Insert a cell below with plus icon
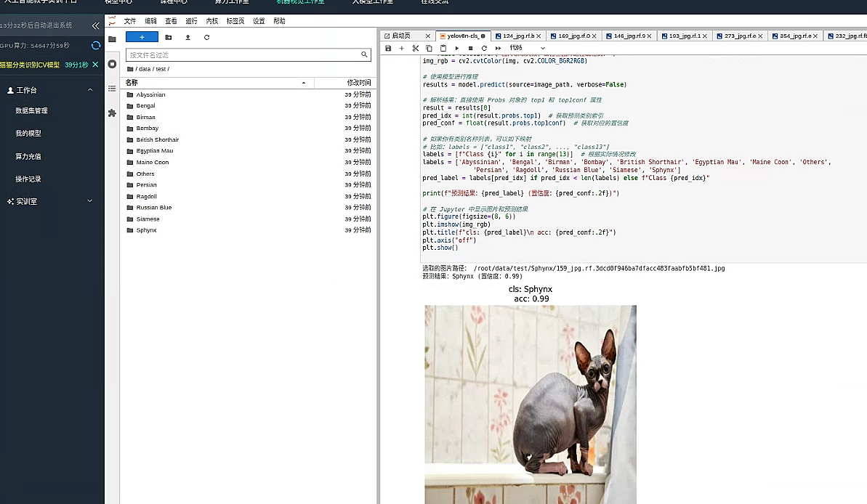The height and width of the screenshot is (504, 867). pyautogui.click(x=401, y=48)
